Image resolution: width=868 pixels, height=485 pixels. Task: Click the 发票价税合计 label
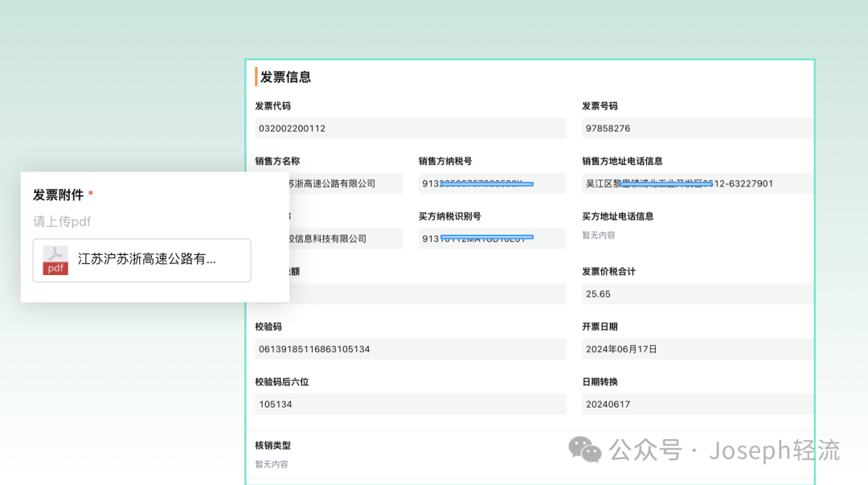(608, 272)
